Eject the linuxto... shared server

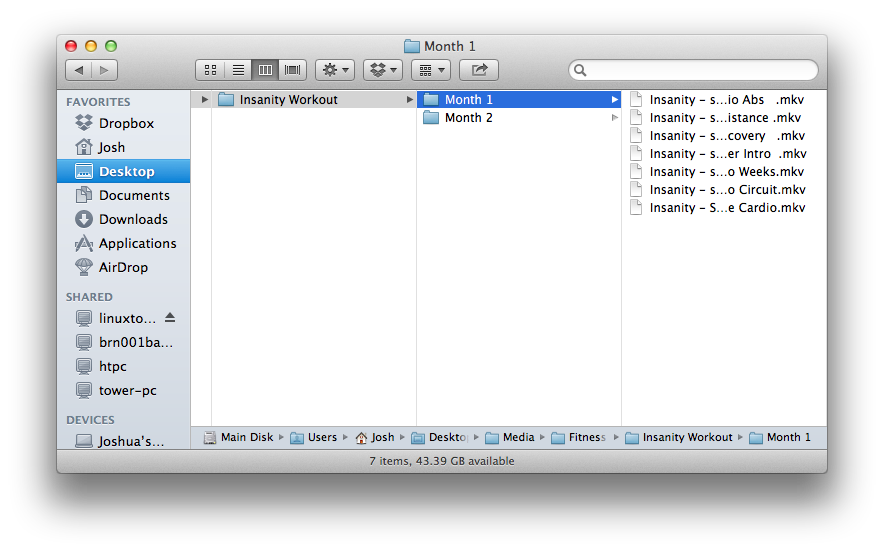(170, 318)
